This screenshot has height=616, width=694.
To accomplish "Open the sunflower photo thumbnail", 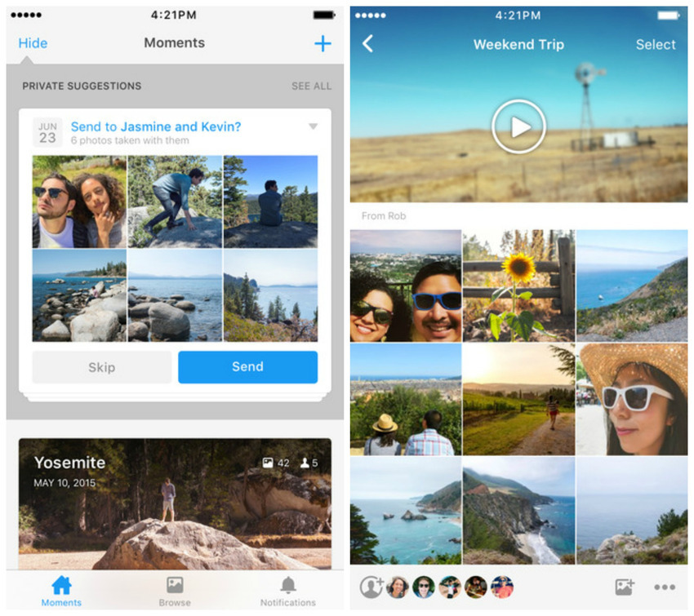I will point(518,285).
